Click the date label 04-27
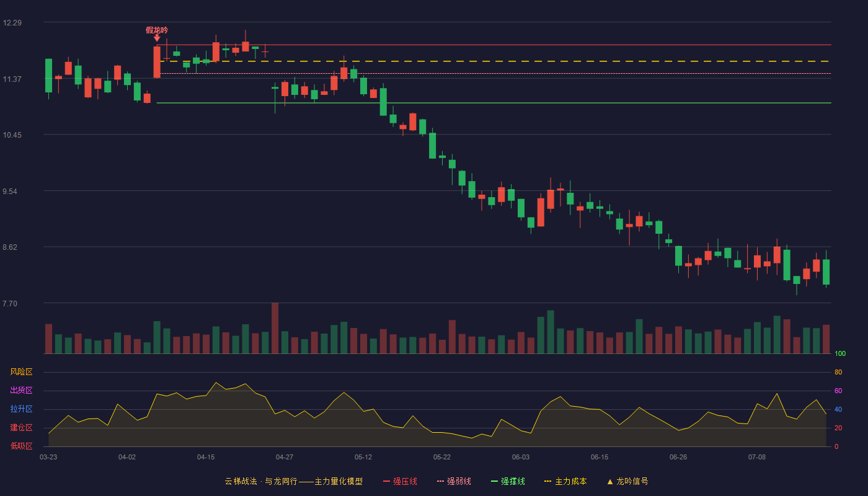 pyautogui.click(x=285, y=457)
